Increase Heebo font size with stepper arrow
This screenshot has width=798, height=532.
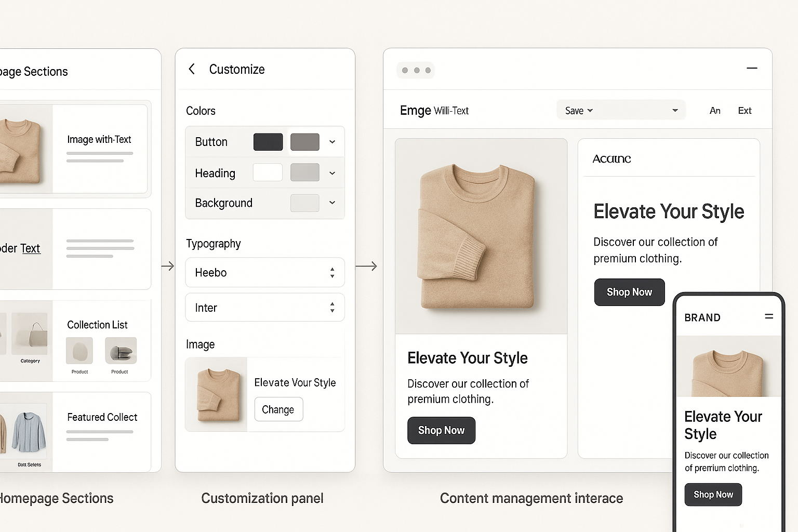tap(332, 269)
